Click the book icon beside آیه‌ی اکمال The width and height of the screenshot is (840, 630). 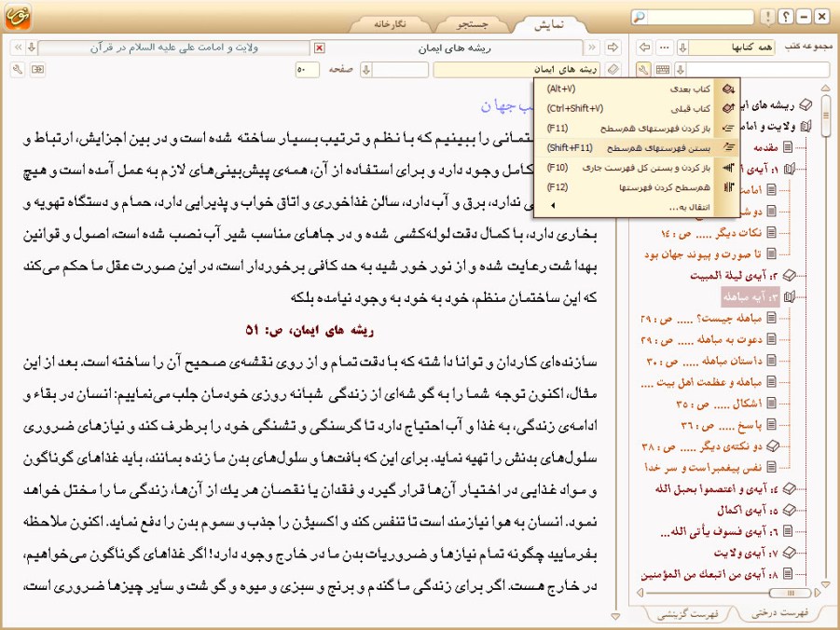(789, 510)
